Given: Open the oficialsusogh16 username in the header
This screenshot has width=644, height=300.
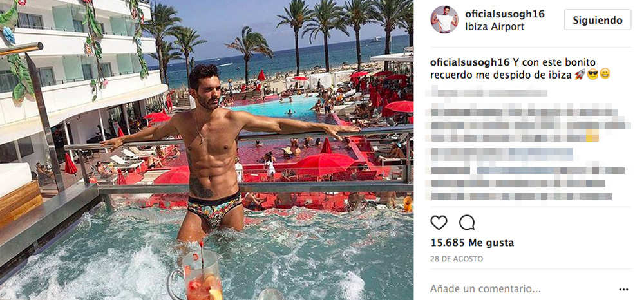Looking at the screenshot, I should point(505,14).
